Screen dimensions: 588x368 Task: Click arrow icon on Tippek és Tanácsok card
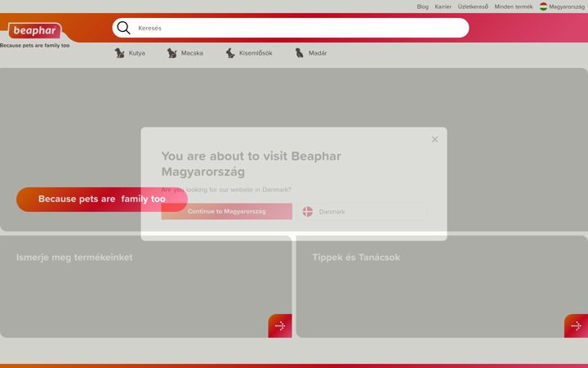(576, 326)
